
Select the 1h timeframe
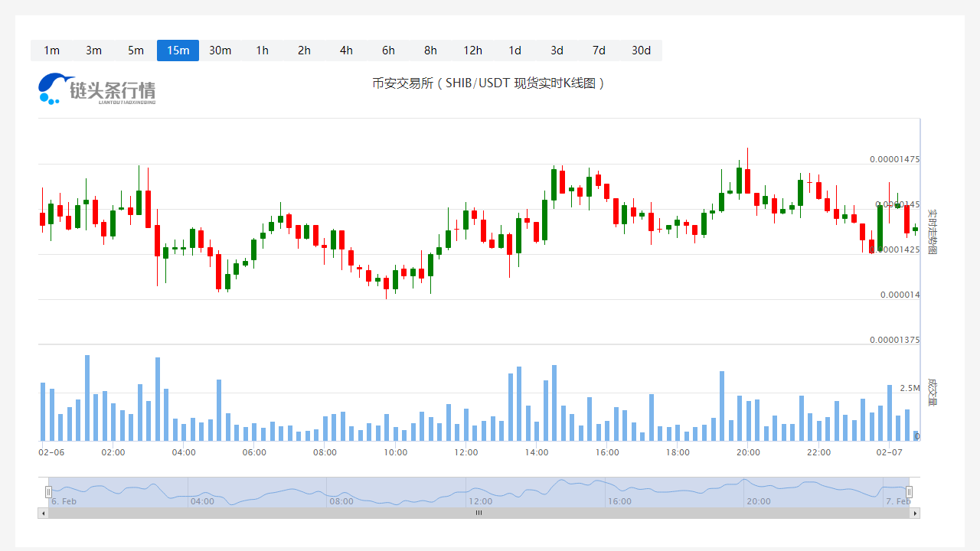point(262,51)
